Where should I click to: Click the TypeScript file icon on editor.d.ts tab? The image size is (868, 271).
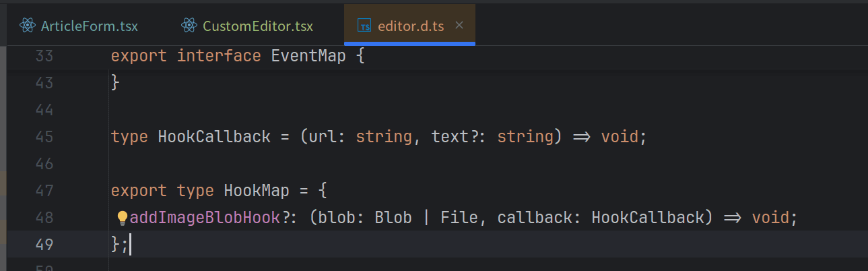point(364,26)
